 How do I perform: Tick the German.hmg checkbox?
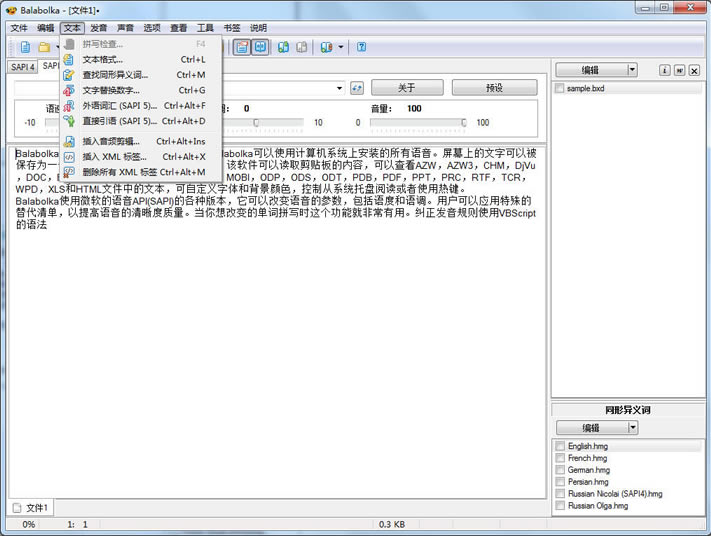[x=560, y=470]
